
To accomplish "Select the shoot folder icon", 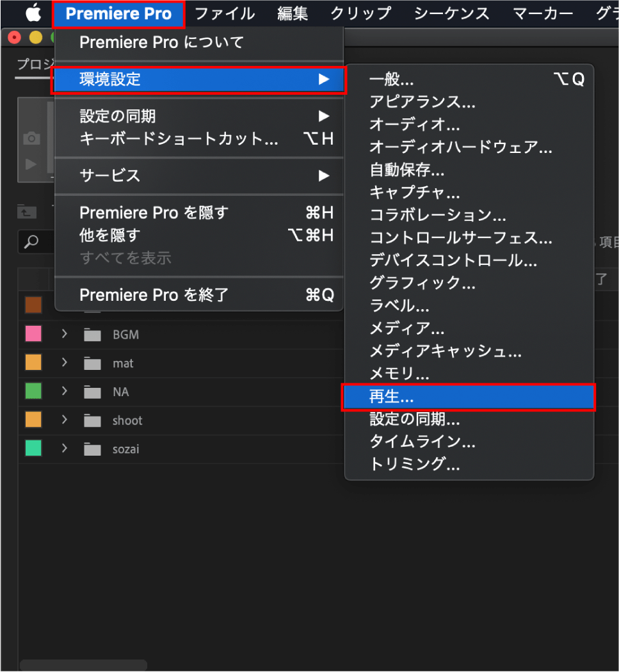I will (x=92, y=421).
